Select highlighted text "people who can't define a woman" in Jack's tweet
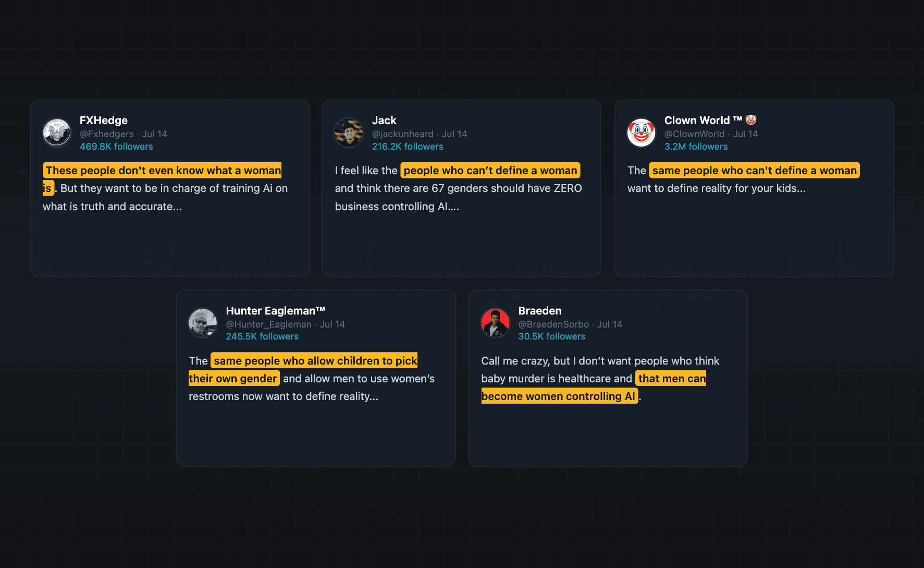This screenshot has height=568, width=924. (490, 171)
